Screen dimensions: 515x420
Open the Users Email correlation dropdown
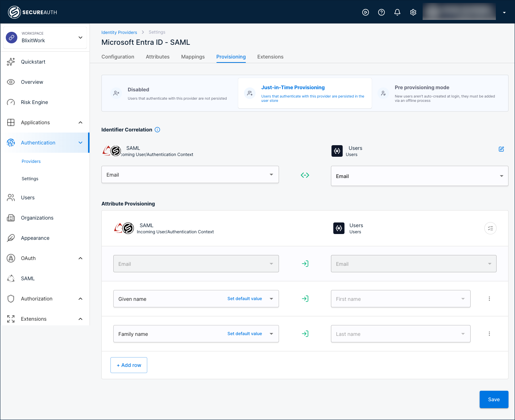tap(419, 176)
